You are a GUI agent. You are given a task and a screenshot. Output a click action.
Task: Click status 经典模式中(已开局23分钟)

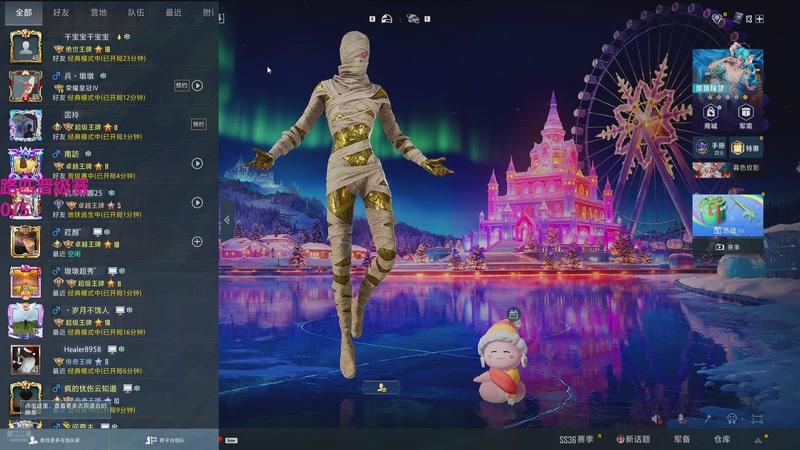pyautogui.click(x=107, y=59)
